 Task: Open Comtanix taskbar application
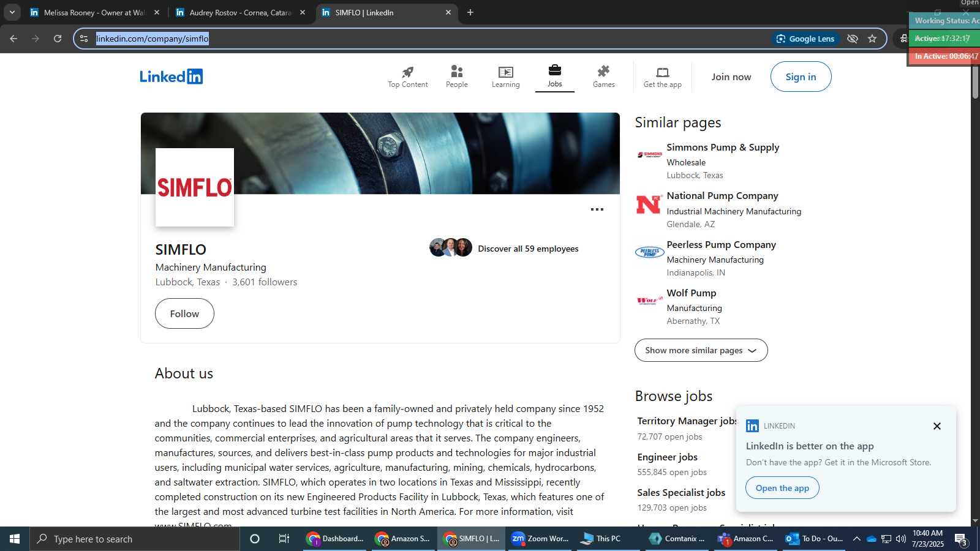click(677, 539)
